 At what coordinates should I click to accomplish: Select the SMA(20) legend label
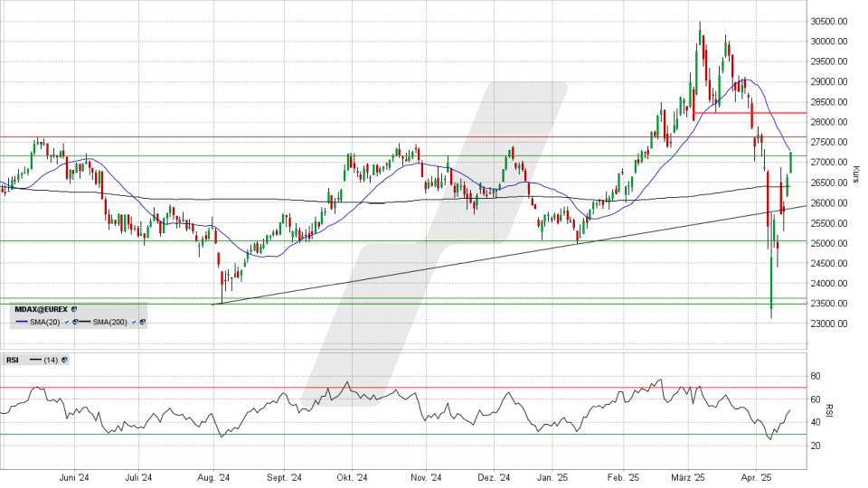point(45,322)
